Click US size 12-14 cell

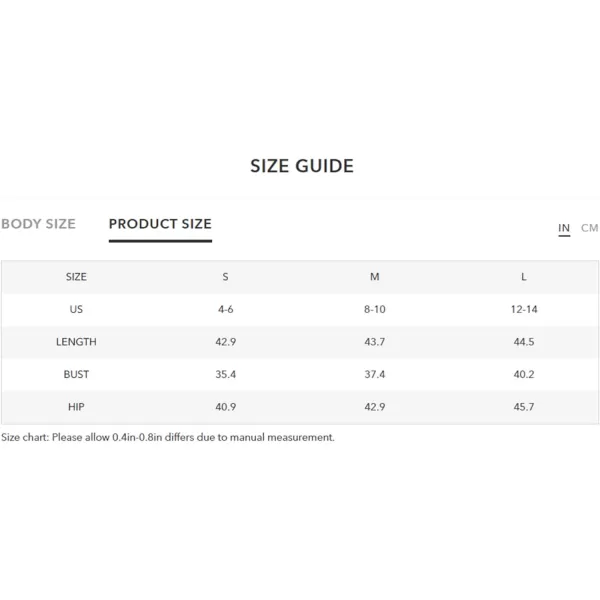(x=524, y=309)
